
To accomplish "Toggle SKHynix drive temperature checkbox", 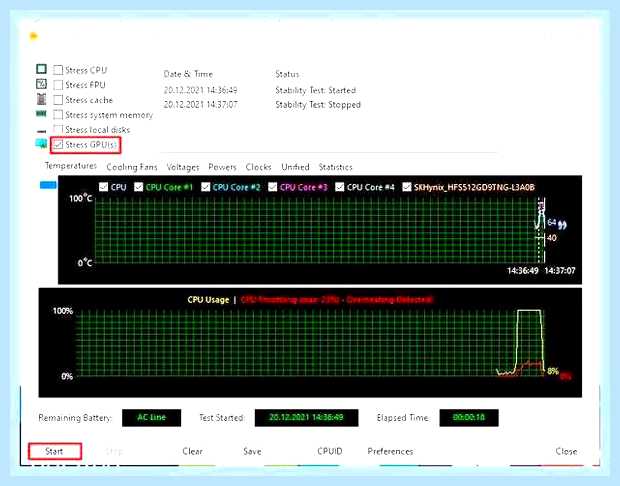I will [x=407, y=187].
